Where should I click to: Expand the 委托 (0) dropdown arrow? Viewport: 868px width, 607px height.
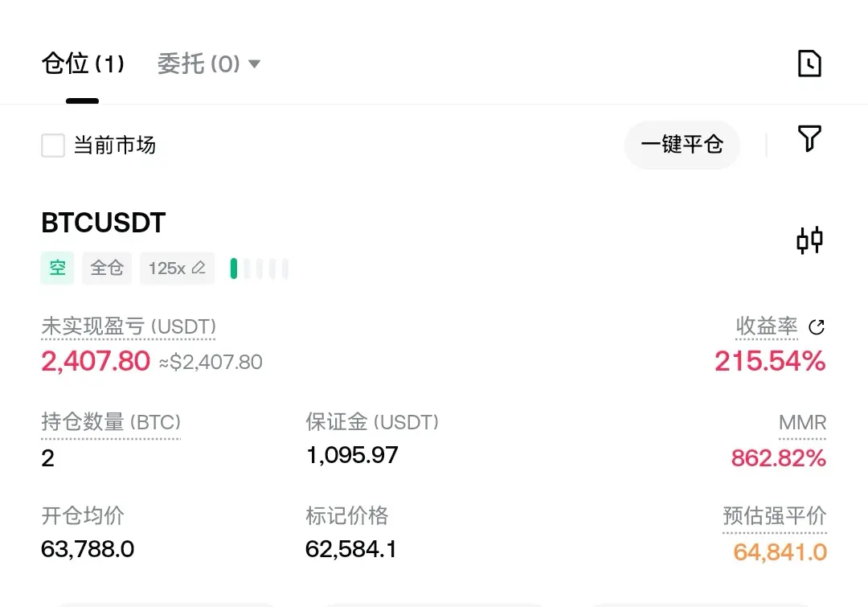point(254,64)
